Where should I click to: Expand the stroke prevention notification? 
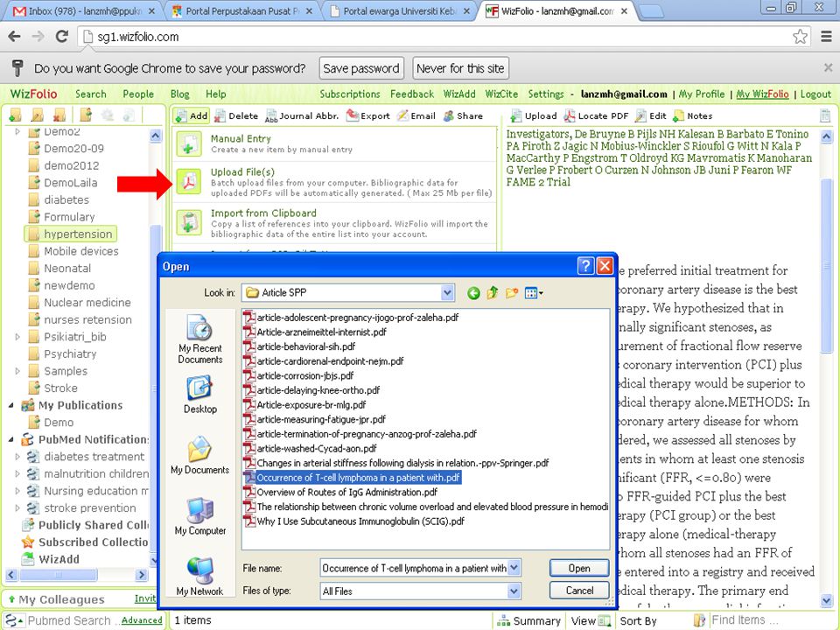[17, 507]
